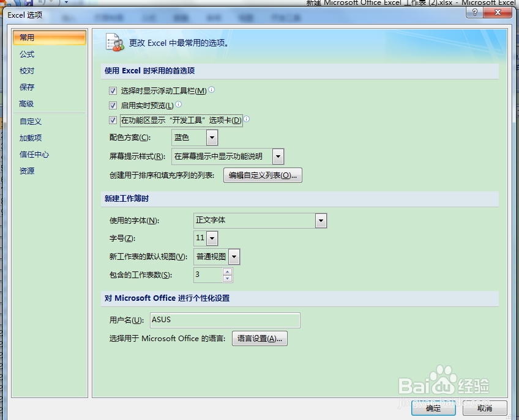Click the info icon beside 选择时显示浮动工具栏
Screen dimensions: 519x420
(x=212, y=90)
